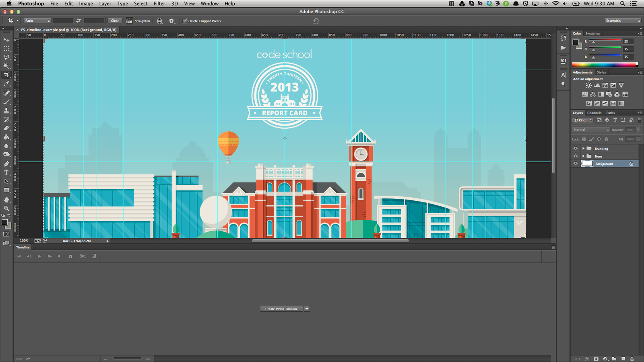Image resolution: width=644 pixels, height=362 pixels.
Task: Open the Normal blend mode dropdown
Action: [x=591, y=130]
